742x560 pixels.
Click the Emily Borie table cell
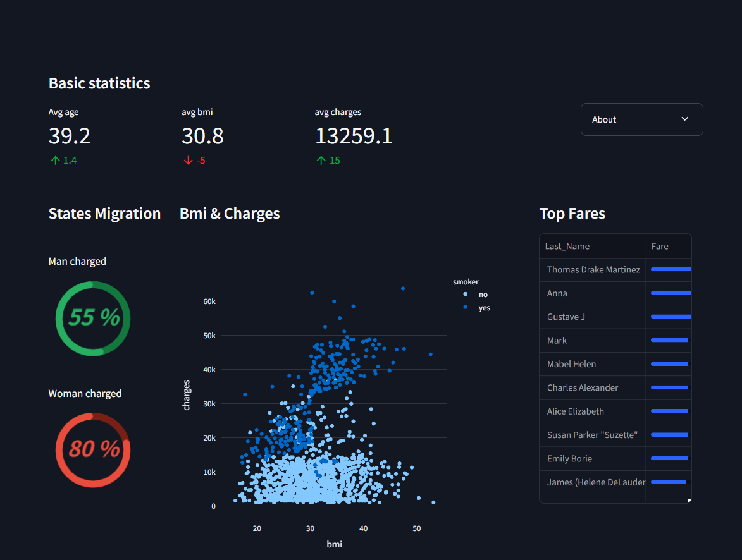click(x=593, y=459)
